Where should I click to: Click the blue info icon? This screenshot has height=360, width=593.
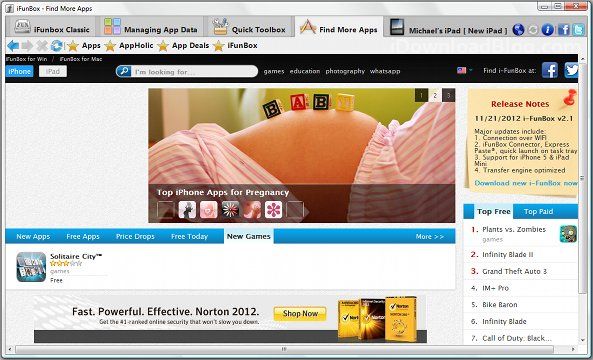point(548,29)
